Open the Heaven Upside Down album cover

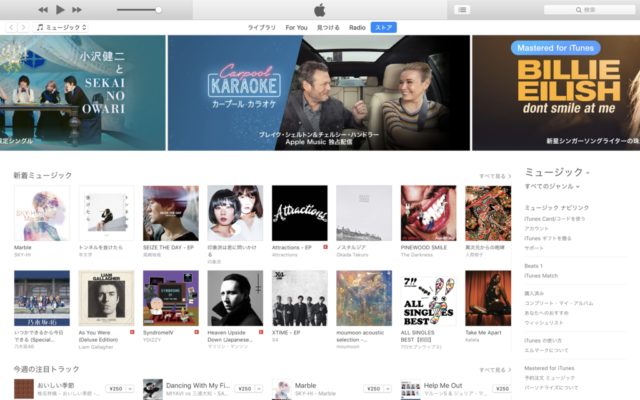point(236,298)
